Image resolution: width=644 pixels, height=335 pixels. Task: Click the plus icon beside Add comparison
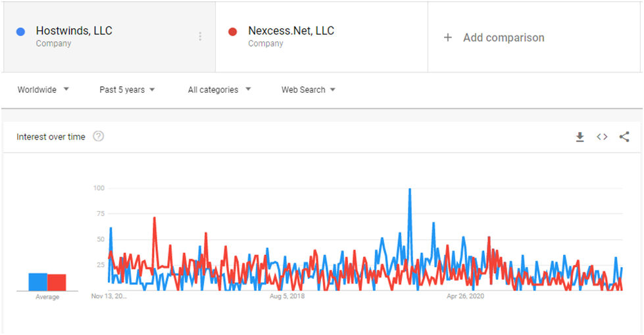tap(448, 38)
